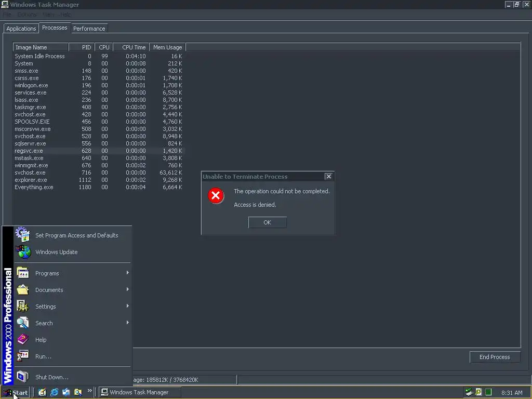Switch to the Applications tab
532x399 pixels.
(21, 29)
